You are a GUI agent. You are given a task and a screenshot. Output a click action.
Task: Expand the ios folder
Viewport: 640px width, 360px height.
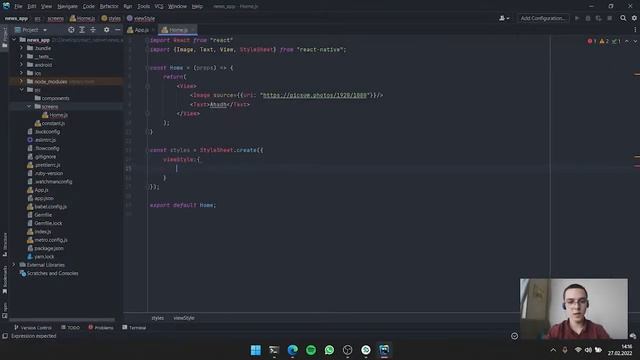(22, 73)
